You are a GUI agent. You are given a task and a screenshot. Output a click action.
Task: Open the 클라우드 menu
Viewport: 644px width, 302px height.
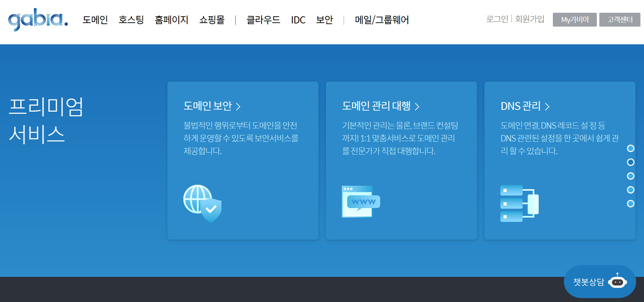click(263, 20)
